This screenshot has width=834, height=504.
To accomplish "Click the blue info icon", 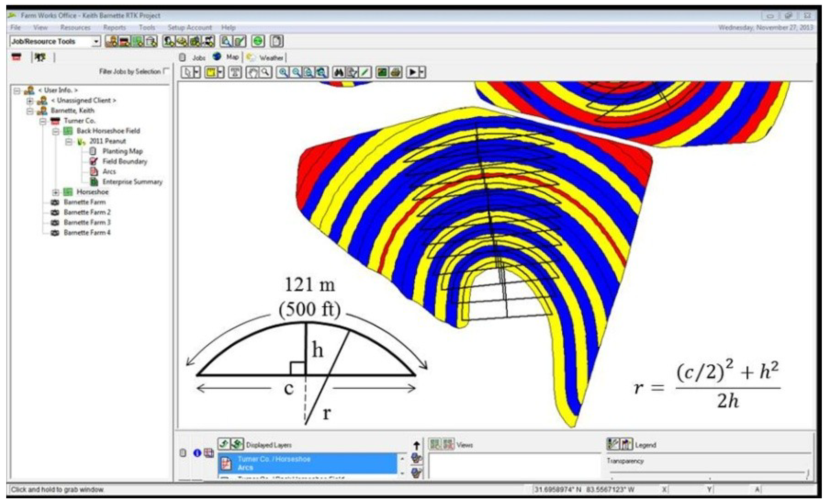I will (x=197, y=453).
